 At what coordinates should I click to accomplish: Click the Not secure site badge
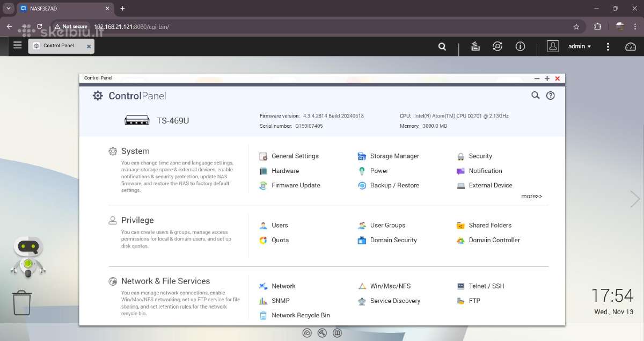[x=71, y=26]
